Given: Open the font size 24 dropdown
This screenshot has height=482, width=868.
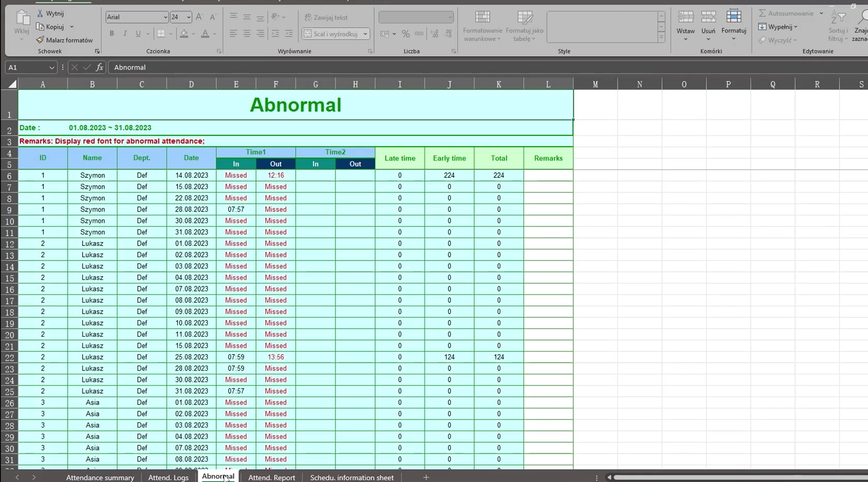Looking at the screenshot, I should [x=188, y=17].
